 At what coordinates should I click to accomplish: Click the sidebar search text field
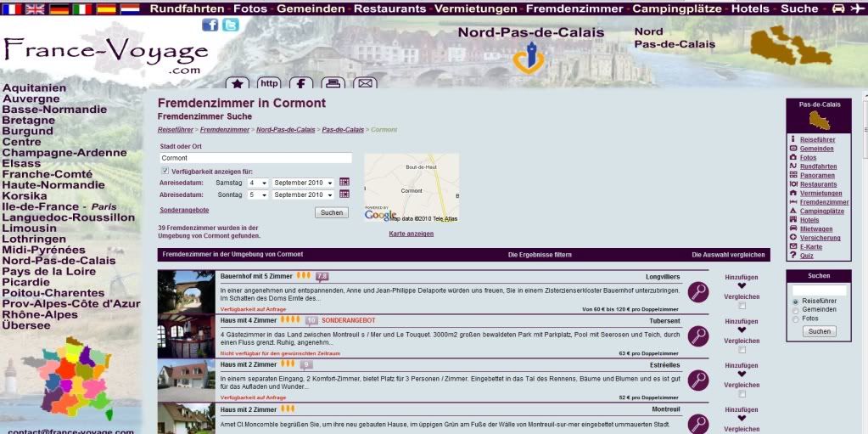(x=820, y=290)
